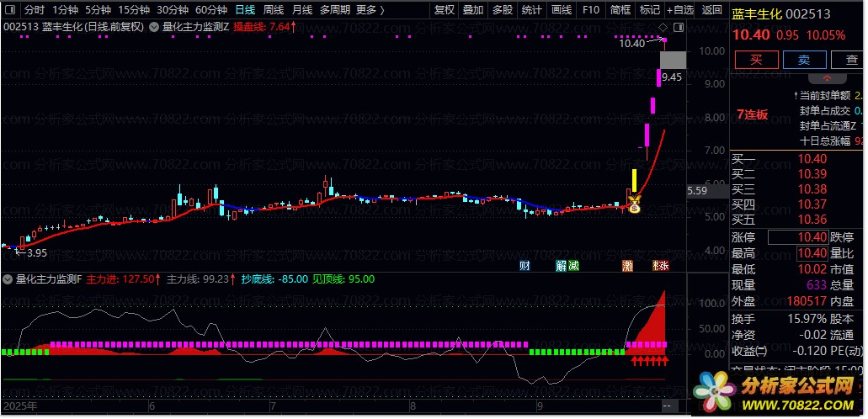Click the 涨 event marker icon

tap(663, 266)
